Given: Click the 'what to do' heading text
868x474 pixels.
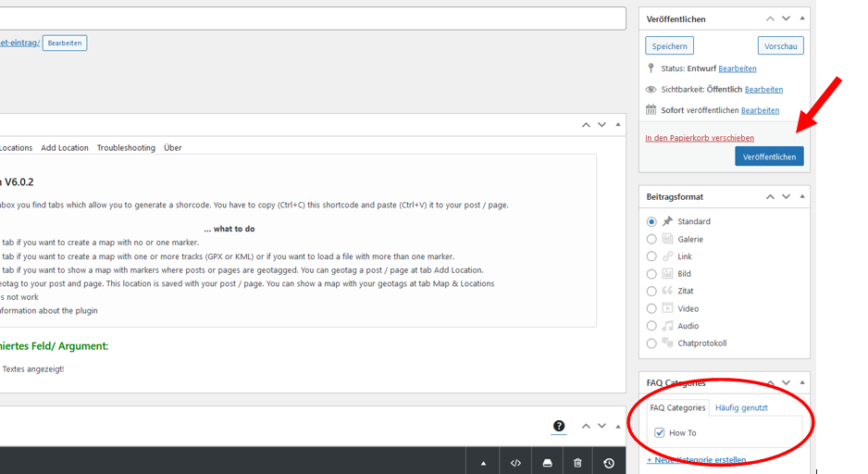Looking at the screenshot, I should pyautogui.click(x=229, y=229).
